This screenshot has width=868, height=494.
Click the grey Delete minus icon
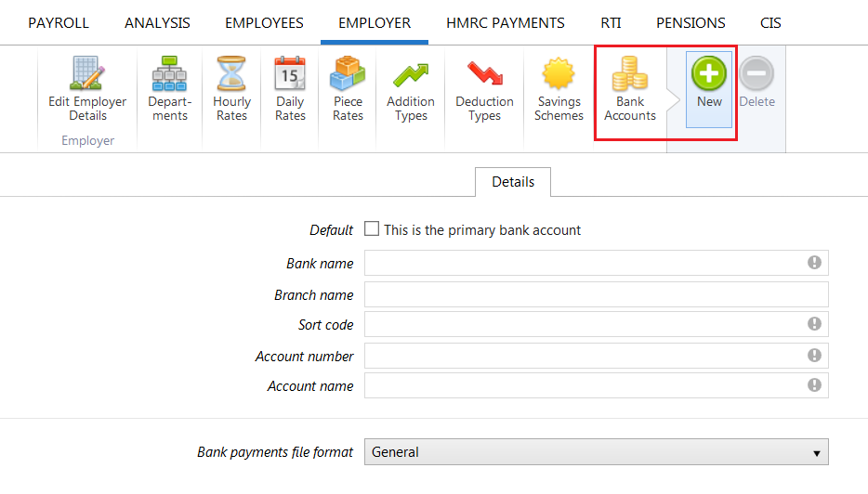click(x=756, y=73)
